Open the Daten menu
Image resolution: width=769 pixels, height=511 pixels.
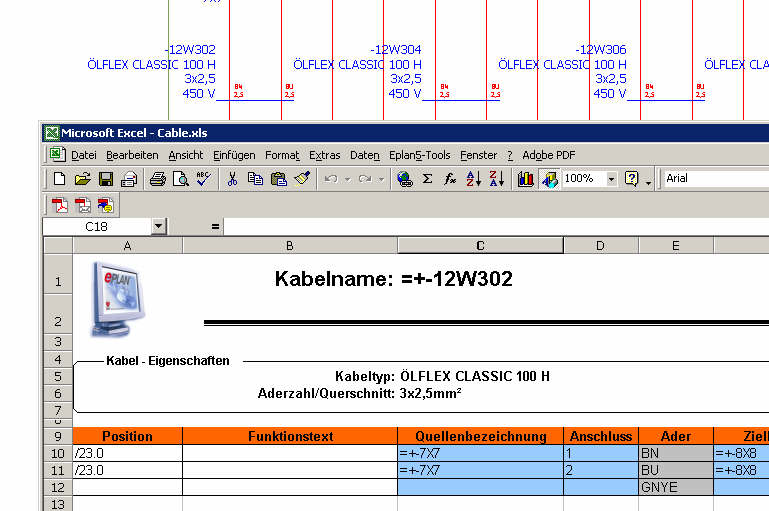365,155
